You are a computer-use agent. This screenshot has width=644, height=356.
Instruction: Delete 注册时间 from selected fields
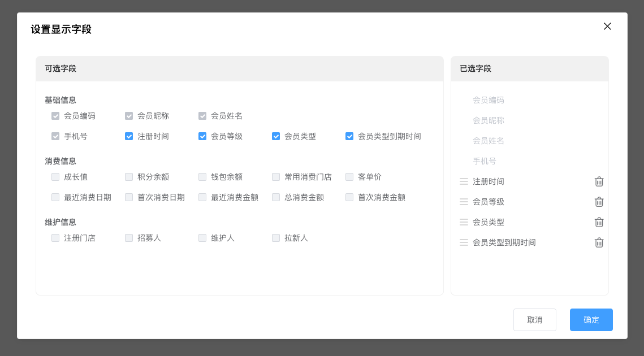599,181
